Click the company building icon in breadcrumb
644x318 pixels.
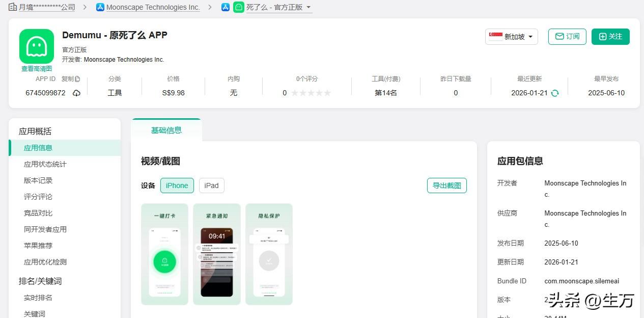[13, 7]
